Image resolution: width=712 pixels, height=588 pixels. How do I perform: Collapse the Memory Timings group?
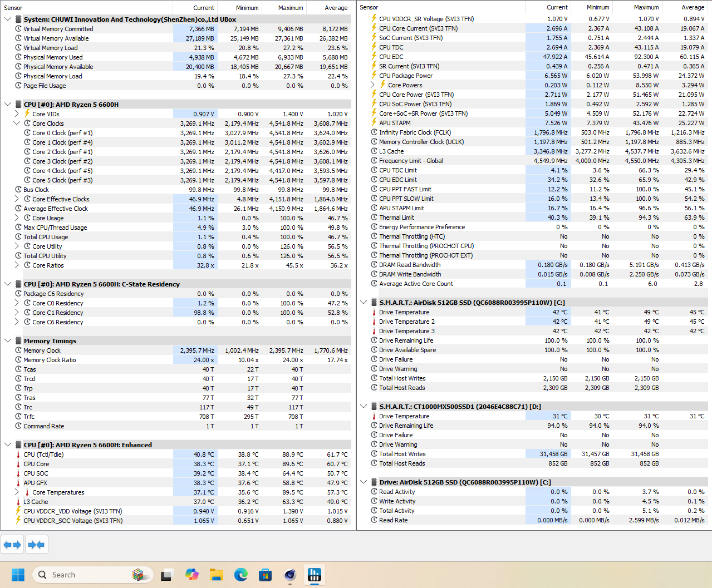[x=8, y=341]
